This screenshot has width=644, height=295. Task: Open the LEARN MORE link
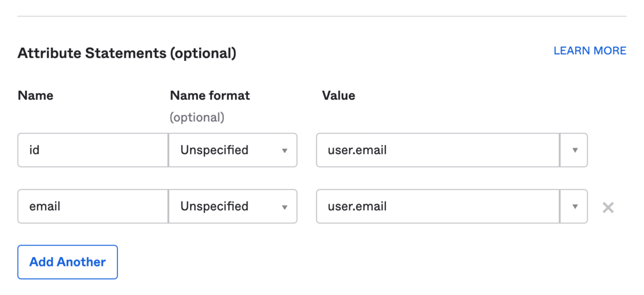click(590, 51)
